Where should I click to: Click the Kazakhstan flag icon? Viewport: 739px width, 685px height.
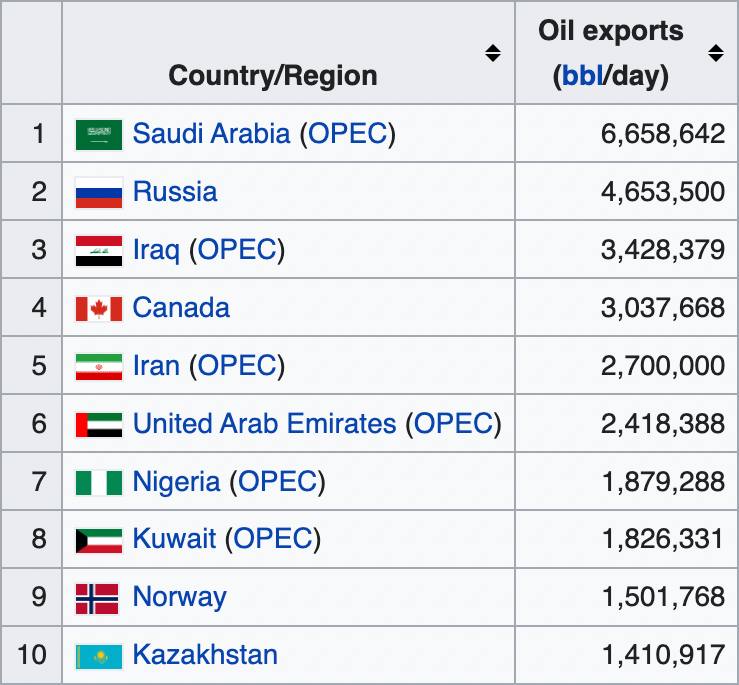pyautogui.click(x=99, y=657)
